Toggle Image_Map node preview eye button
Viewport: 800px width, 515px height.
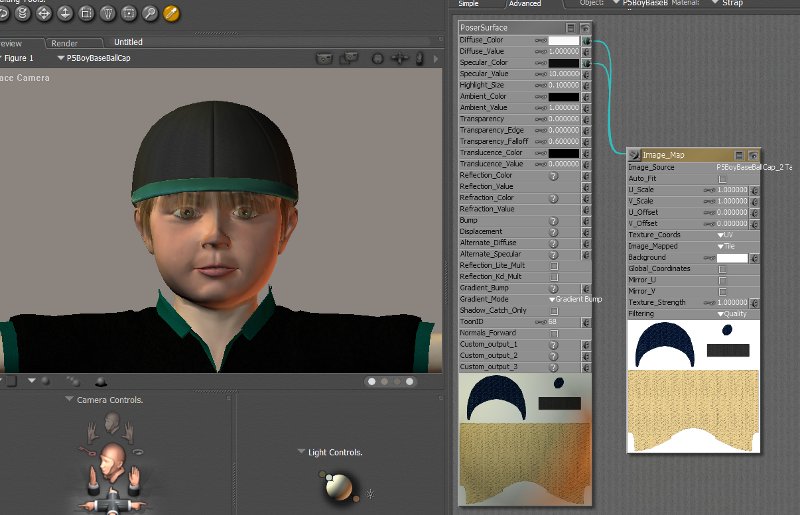(753, 155)
